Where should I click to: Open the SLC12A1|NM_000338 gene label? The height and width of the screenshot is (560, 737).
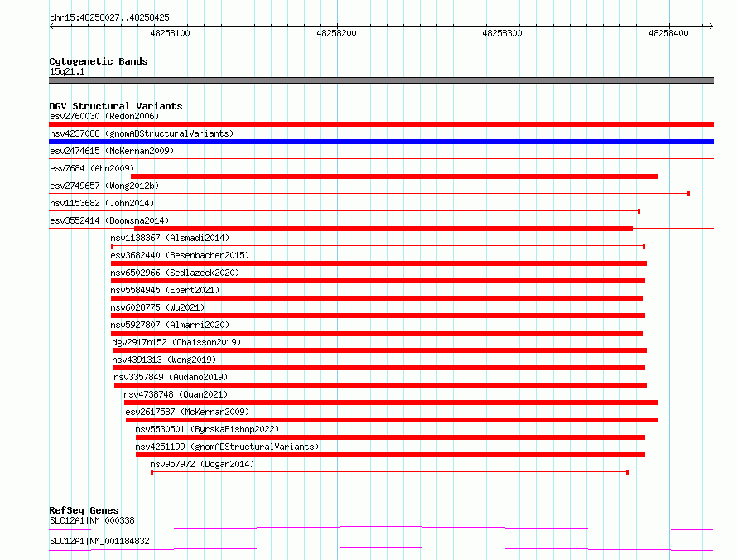(92, 520)
